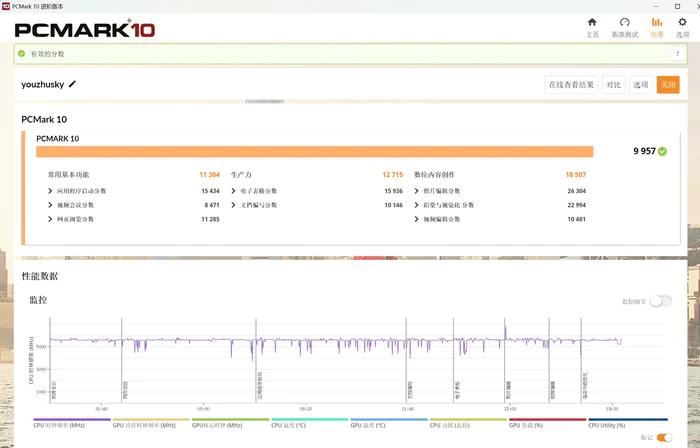Open the Results (结果) bar chart icon
This screenshot has height=448, width=700.
(x=657, y=22)
